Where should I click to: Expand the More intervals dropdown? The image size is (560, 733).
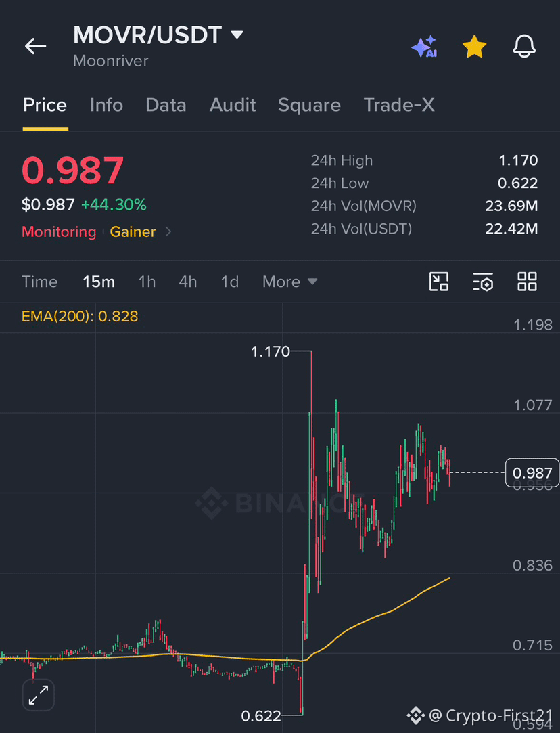point(290,282)
